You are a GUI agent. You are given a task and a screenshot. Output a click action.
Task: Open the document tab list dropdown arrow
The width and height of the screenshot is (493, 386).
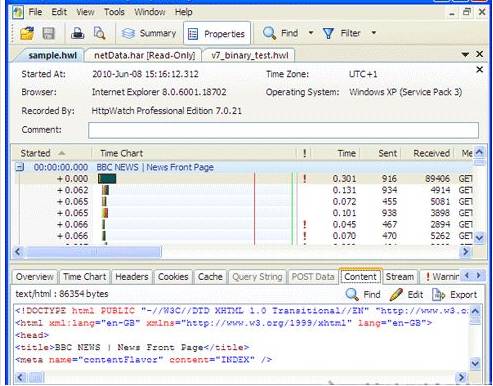click(x=465, y=54)
